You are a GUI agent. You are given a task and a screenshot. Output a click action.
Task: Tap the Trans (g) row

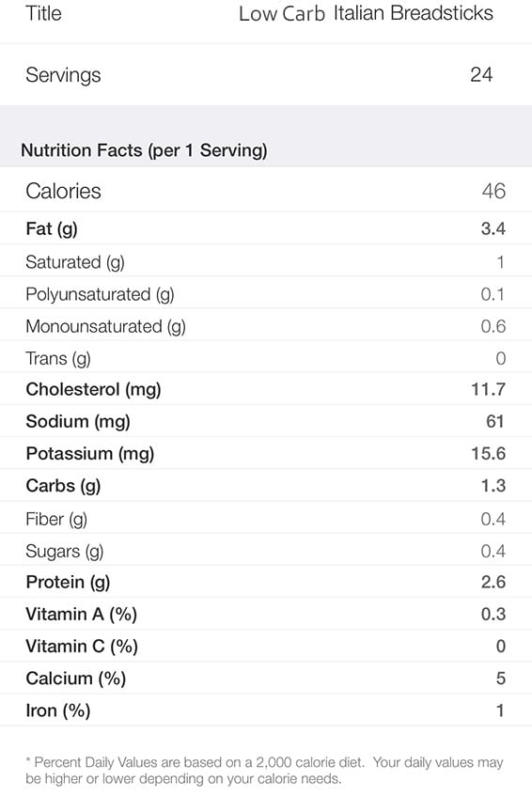tap(266, 357)
